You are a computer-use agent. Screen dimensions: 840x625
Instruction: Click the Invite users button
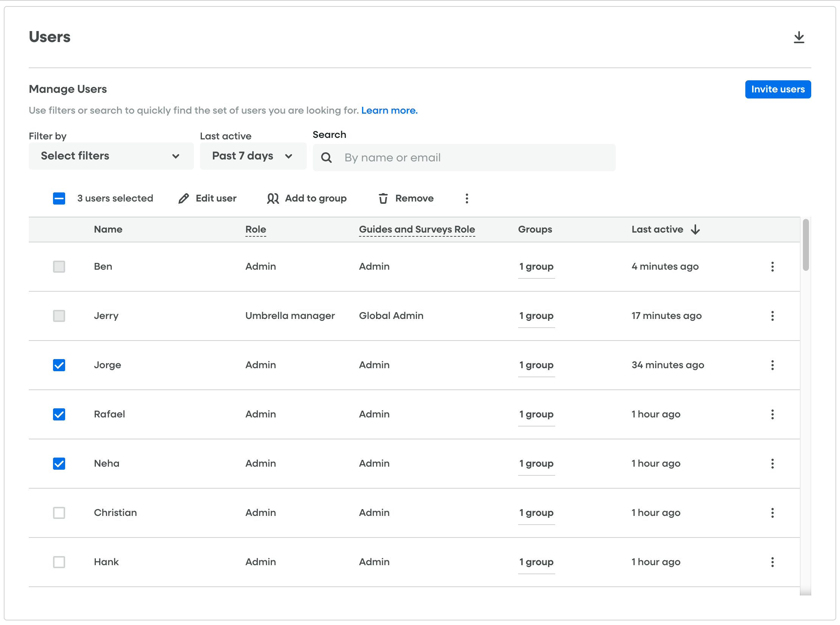tap(778, 89)
